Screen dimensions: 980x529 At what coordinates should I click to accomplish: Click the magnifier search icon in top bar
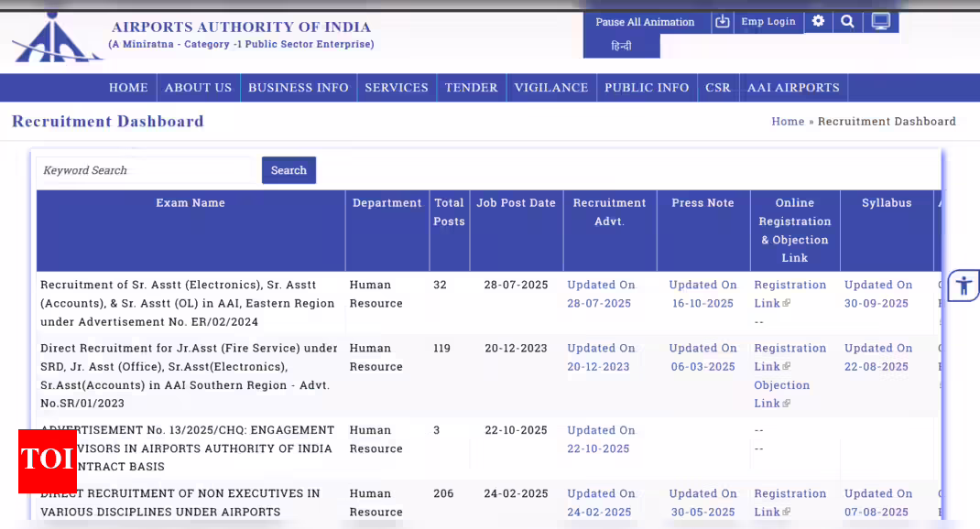click(847, 22)
